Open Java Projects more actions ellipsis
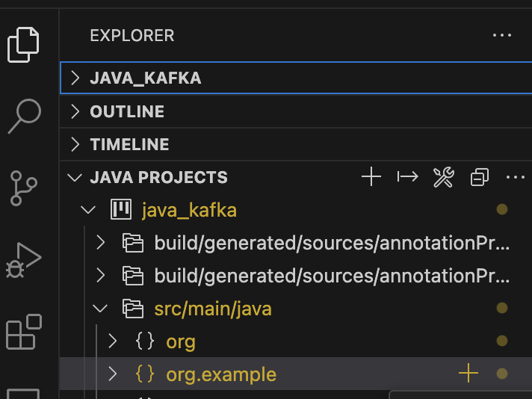Viewport: 532px width, 399px height. [516, 177]
